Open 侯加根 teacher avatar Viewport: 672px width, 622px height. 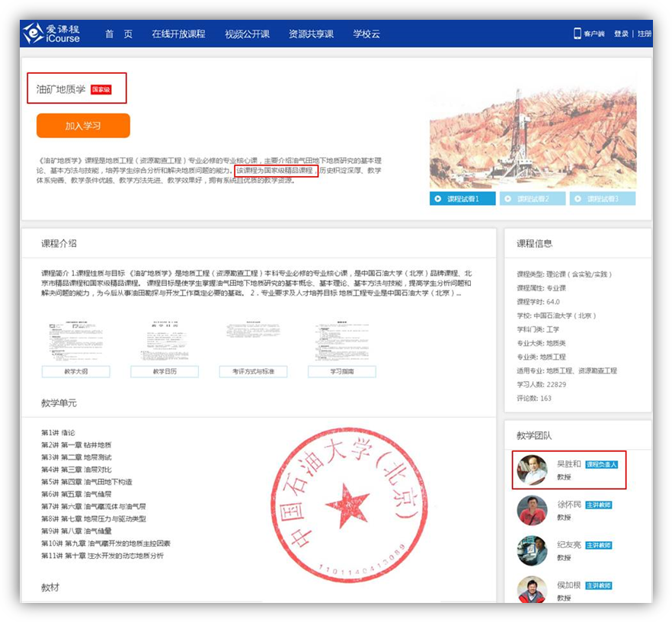coord(532,589)
